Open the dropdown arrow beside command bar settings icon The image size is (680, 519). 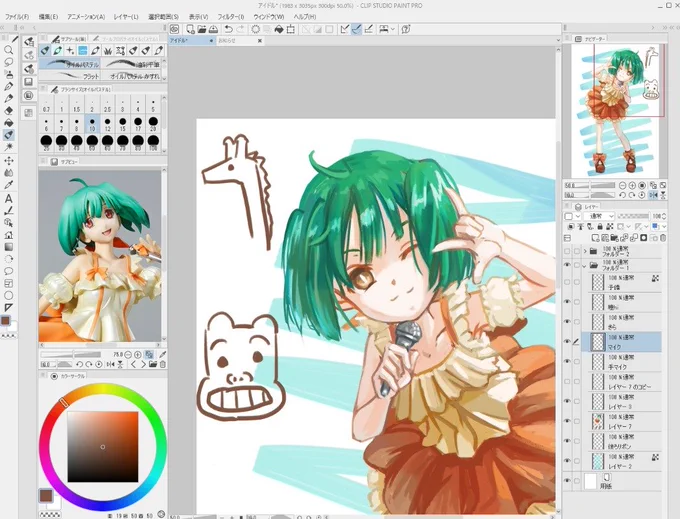click(392, 29)
